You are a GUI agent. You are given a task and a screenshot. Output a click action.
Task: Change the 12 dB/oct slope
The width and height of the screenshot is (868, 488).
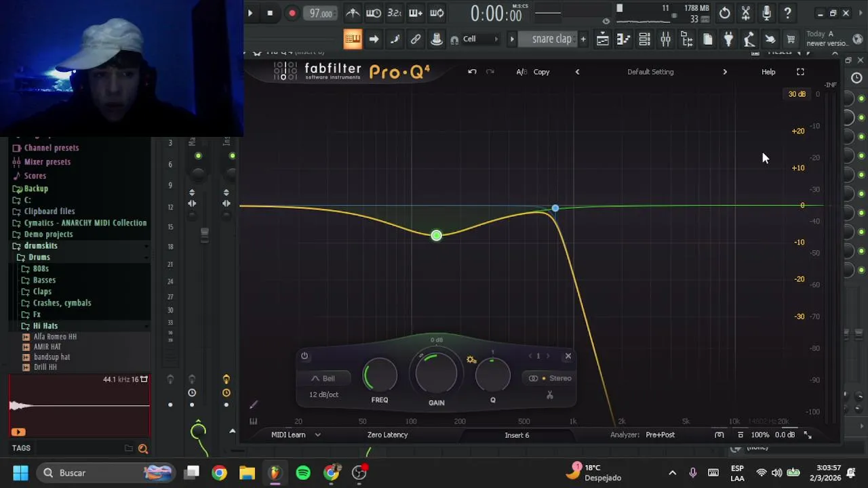pos(323,394)
